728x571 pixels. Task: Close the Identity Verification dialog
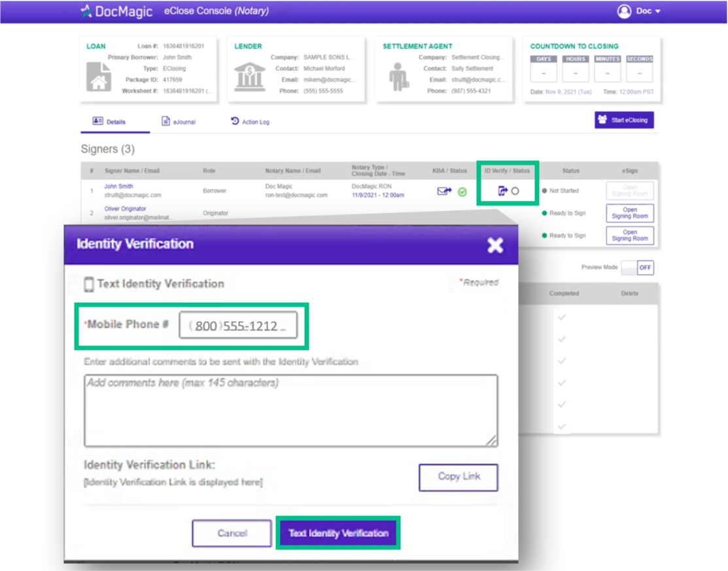(x=495, y=245)
